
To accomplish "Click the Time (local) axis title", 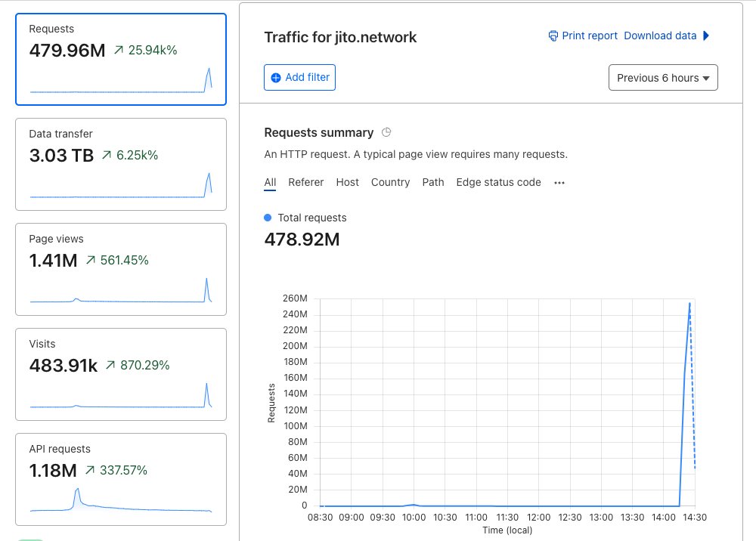I will pyautogui.click(x=507, y=530).
